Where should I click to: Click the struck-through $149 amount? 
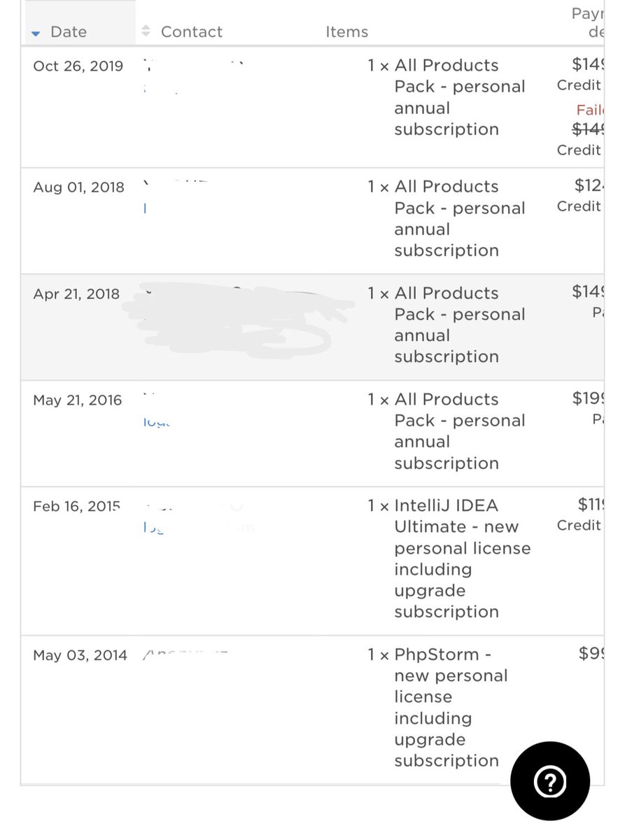[x=588, y=129]
